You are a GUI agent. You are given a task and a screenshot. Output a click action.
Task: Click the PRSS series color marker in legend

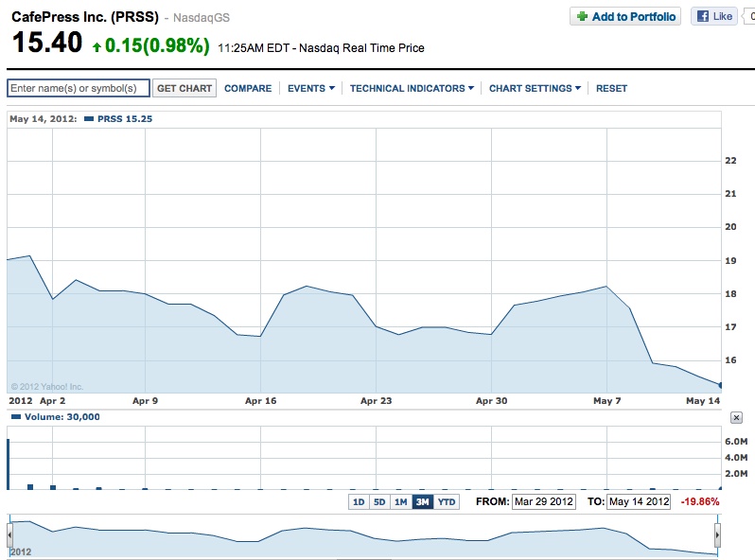89,119
